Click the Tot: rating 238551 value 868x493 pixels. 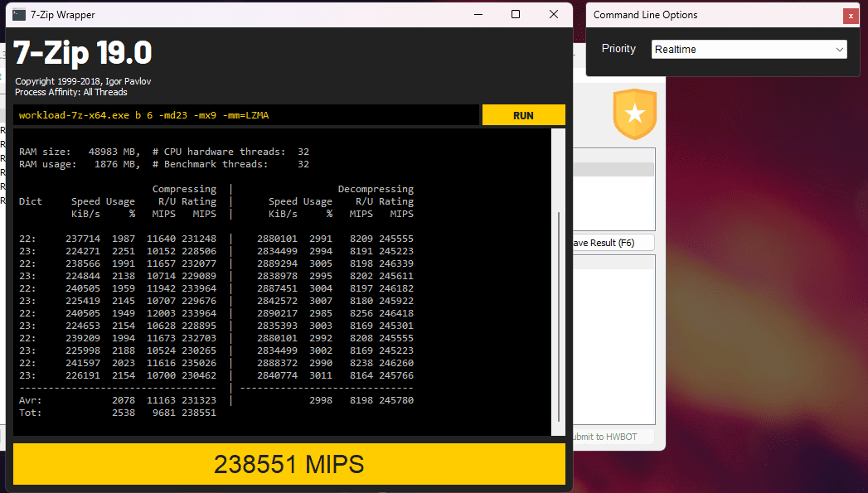pos(199,413)
